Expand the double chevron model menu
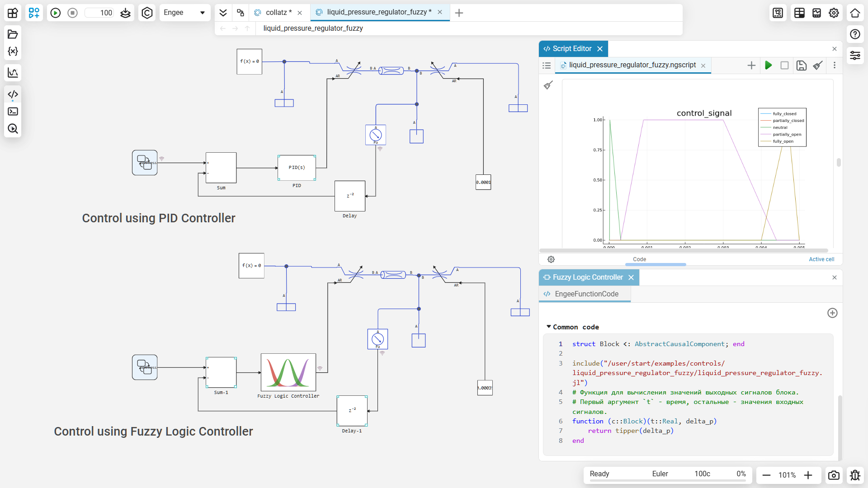The image size is (868, 488). pos(223,13)
